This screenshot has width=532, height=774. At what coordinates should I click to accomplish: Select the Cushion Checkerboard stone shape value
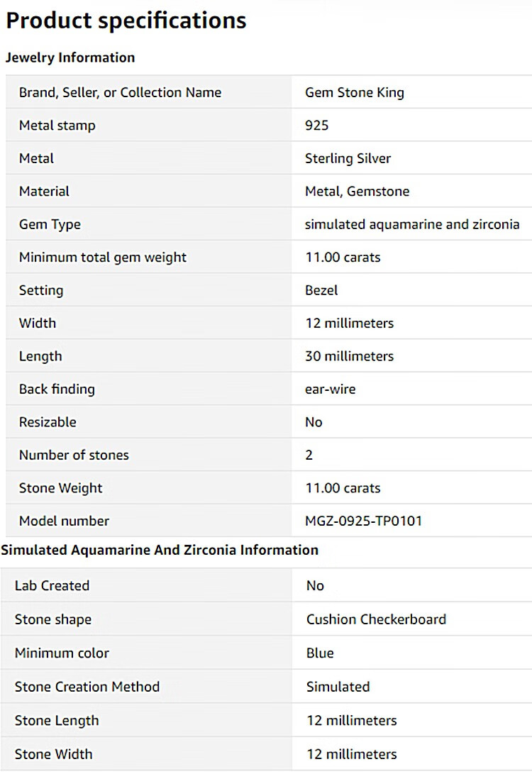(376, 619)
